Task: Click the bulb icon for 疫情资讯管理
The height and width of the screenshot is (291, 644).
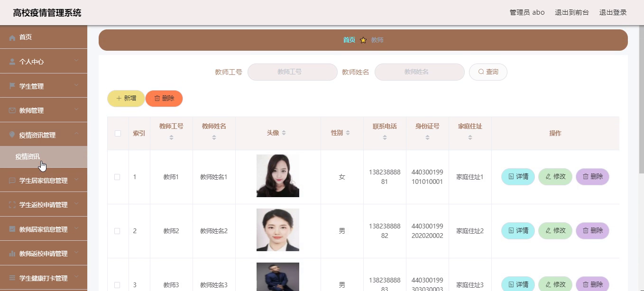Action: tap(12, 135)
